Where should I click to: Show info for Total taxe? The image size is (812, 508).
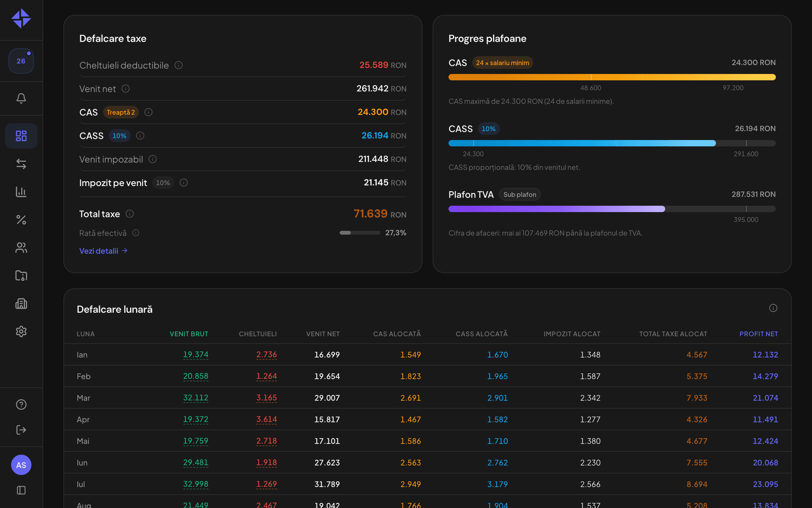point(130,214)
